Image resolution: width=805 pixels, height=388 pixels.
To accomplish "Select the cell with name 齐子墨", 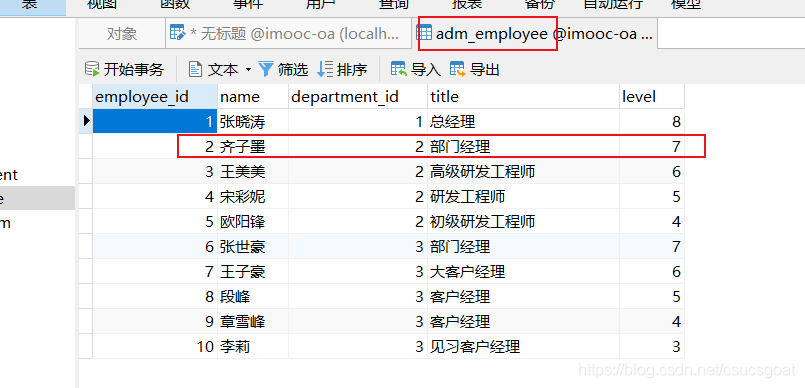I will (x=253, y=147).
